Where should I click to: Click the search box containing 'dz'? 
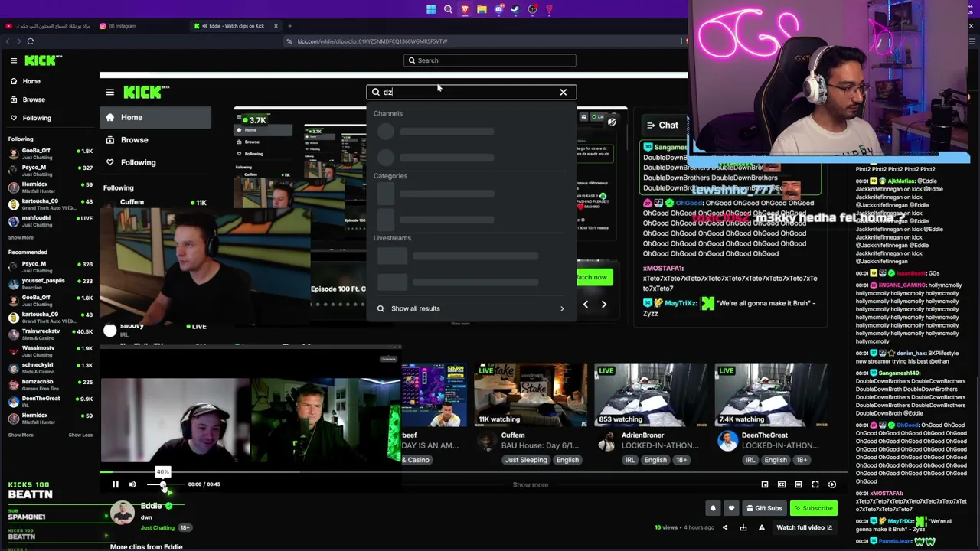471,92
